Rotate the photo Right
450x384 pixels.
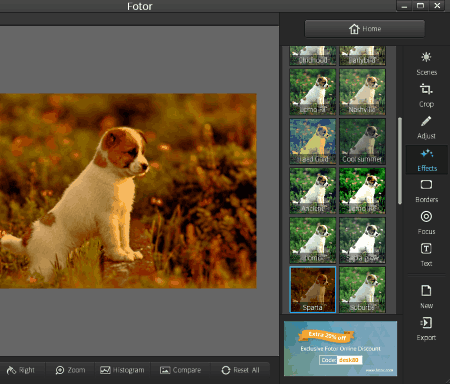click(x=21, y=370)
